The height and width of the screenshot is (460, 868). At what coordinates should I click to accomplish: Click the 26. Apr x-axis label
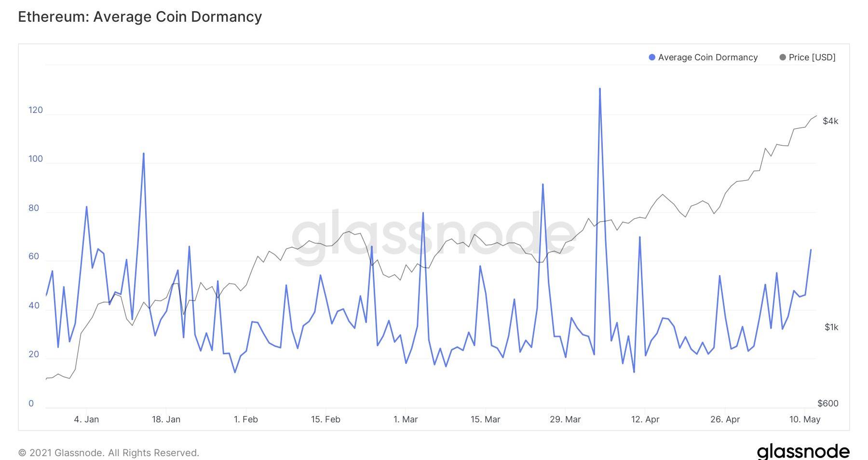725,419
